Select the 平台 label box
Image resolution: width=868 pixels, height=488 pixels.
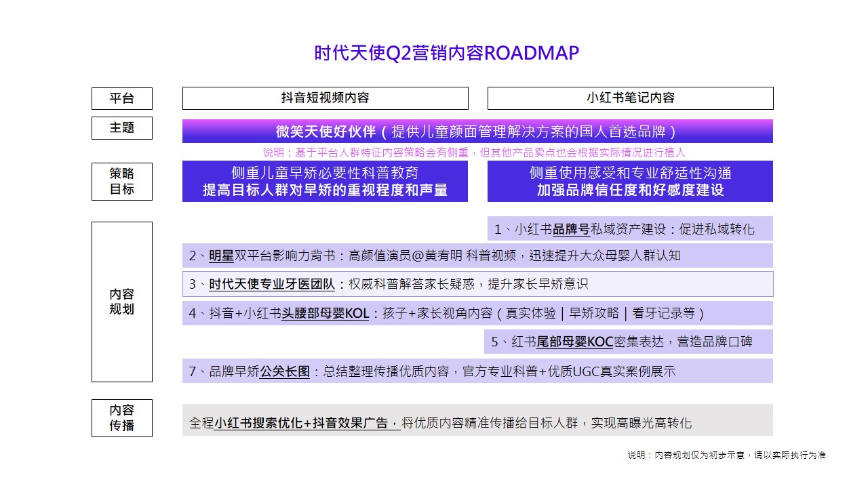click(x=122, y=98)
